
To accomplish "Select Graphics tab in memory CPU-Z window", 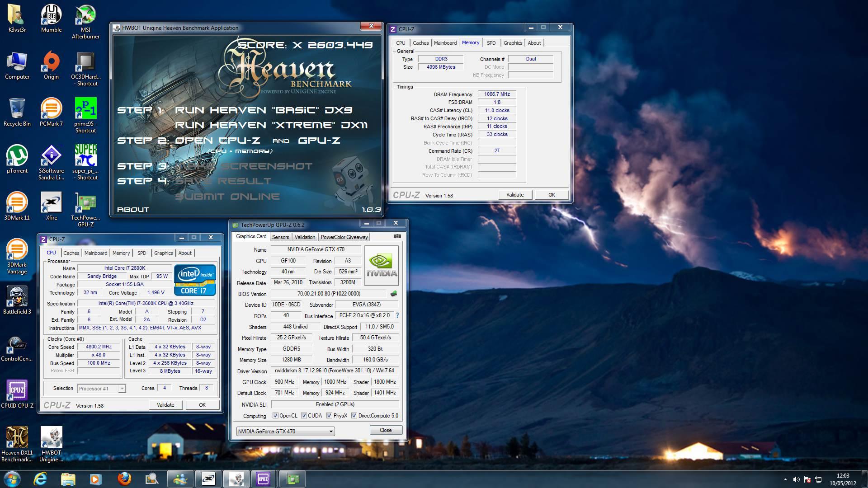I will pyautogui.click(x=513, y=43).
